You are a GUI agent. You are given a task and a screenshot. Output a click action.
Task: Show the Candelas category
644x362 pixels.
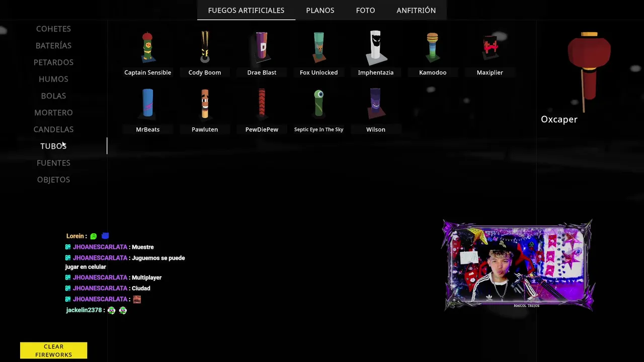53,129
